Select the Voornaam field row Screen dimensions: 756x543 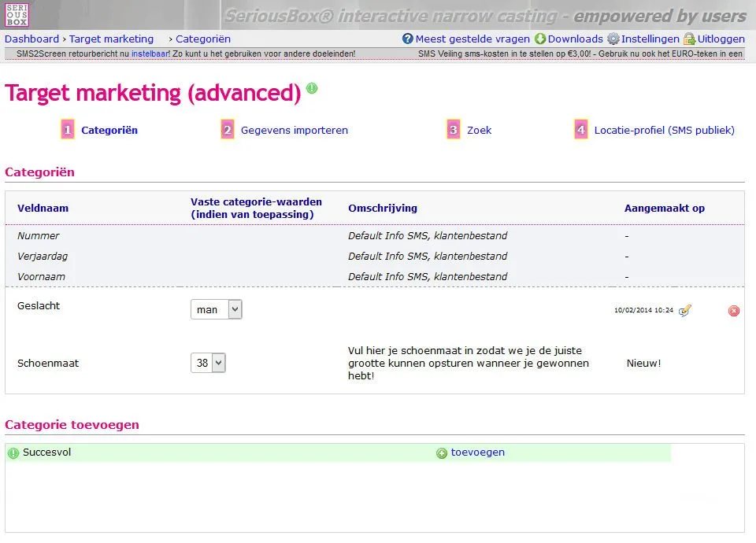375,276
